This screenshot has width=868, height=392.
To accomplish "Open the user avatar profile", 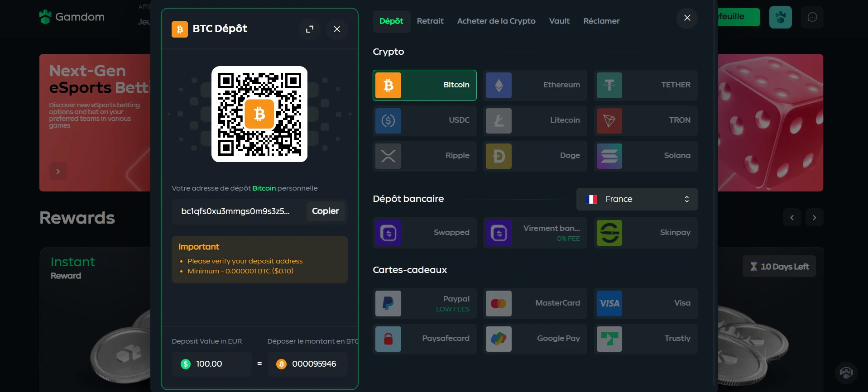I will click(780, 17).
